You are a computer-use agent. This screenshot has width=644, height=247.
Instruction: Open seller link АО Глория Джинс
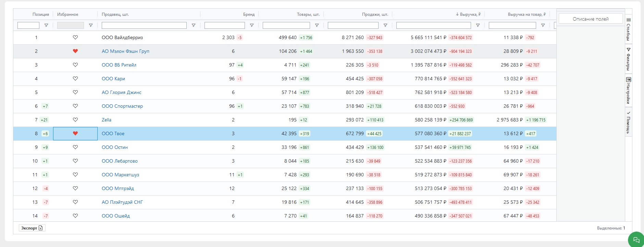pos(121,92)
